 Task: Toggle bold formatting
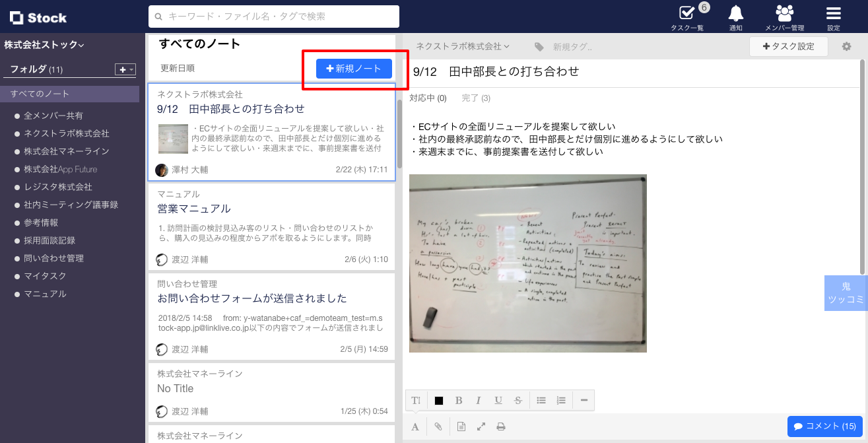458,399
